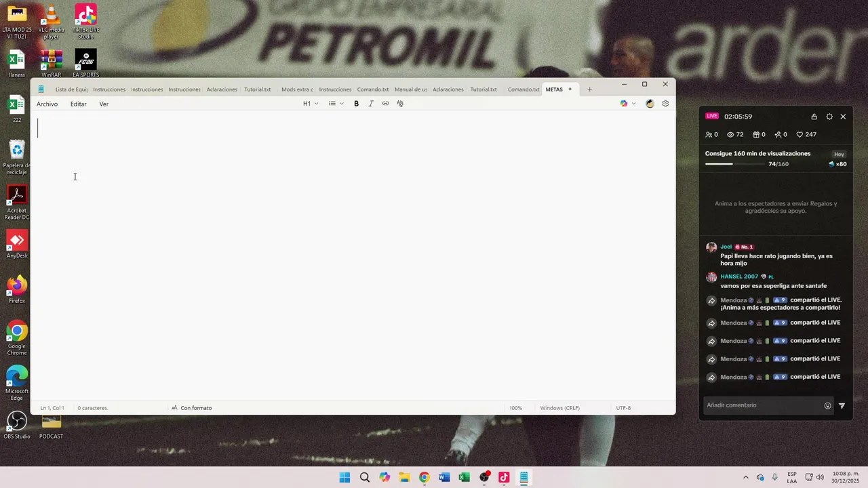Click the 'Ln 1, Col 1' status bar entry
The image size is (868, 488).
pyautogui.click(x=52, y=408)
